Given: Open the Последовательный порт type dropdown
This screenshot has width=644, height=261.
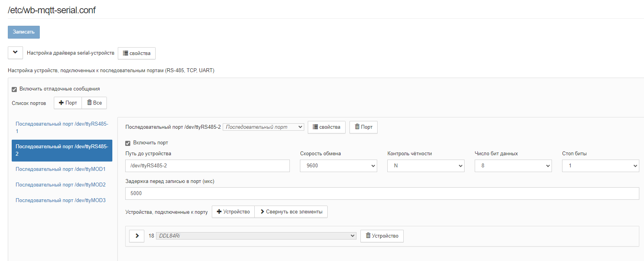Looking at the screenshot, I should [263, 127].
